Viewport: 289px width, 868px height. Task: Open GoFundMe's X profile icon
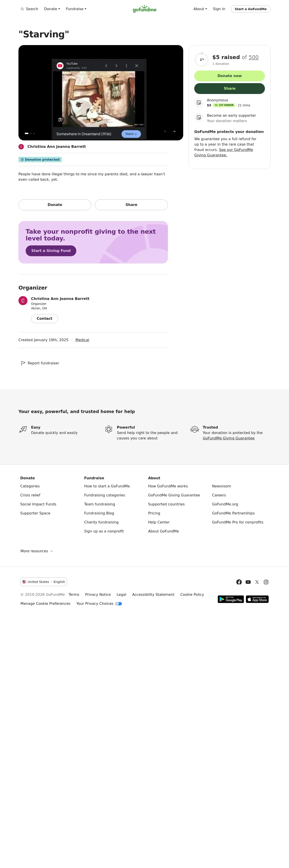click(257, 582)
